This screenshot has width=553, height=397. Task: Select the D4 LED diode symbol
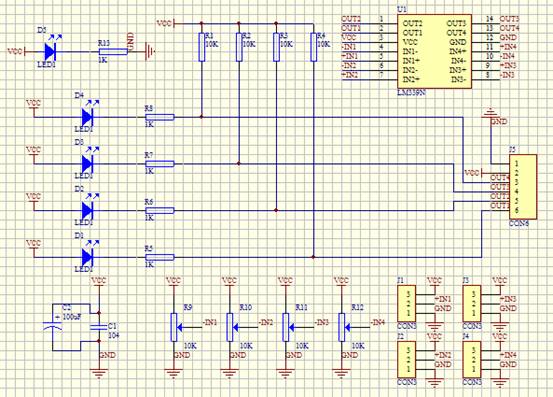(x=87, y=117)
